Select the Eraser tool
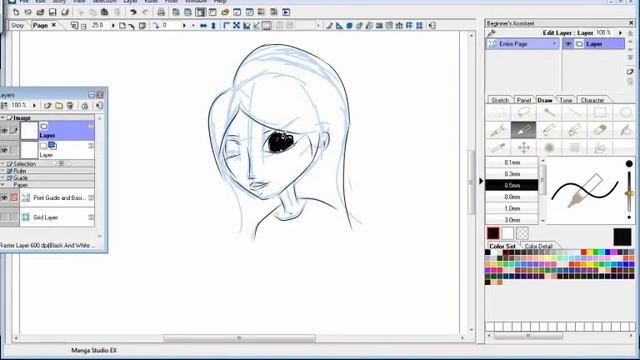This screenshot has width=640, height=360. (600, 130)
